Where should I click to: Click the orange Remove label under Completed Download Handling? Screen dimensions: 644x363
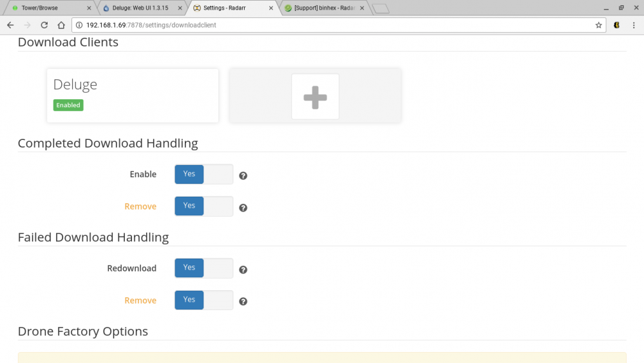[x=140, y=206]
